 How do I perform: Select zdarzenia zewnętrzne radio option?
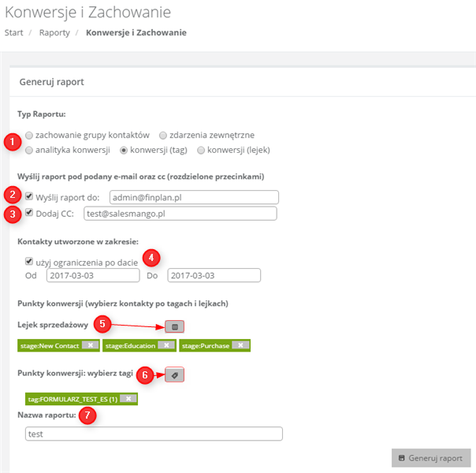click(x=163, y=135)
